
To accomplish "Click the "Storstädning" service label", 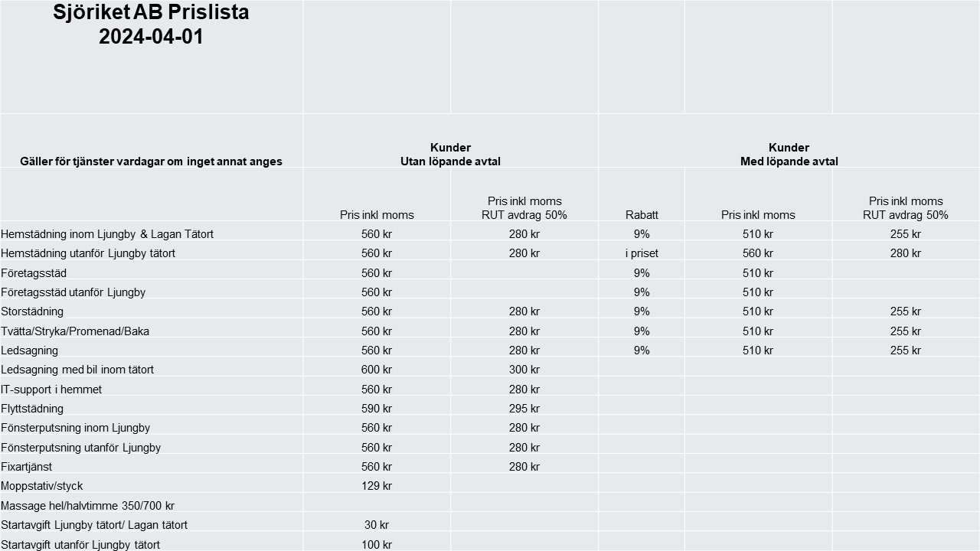I will (x=32, y=311).
